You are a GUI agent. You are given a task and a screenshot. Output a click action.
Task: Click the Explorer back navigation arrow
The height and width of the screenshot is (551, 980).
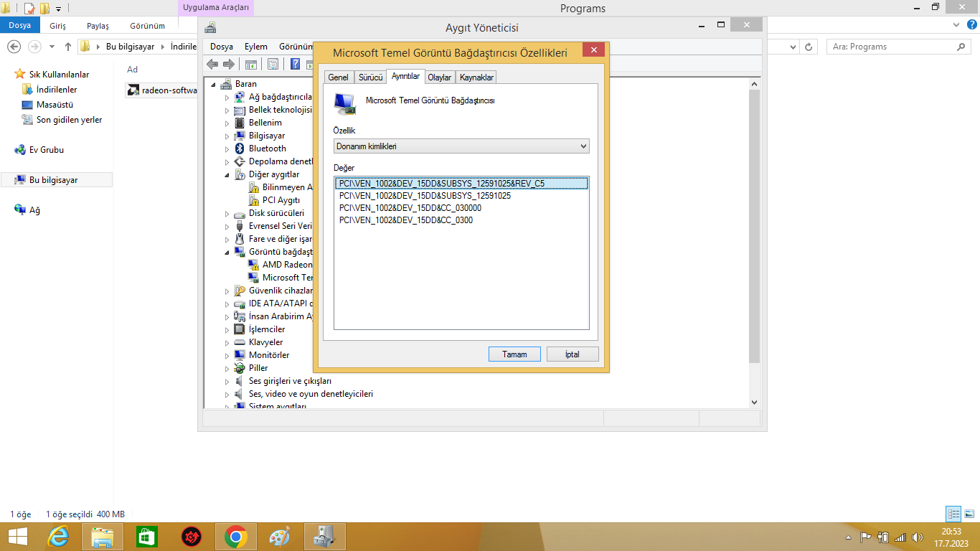[14, 47]
